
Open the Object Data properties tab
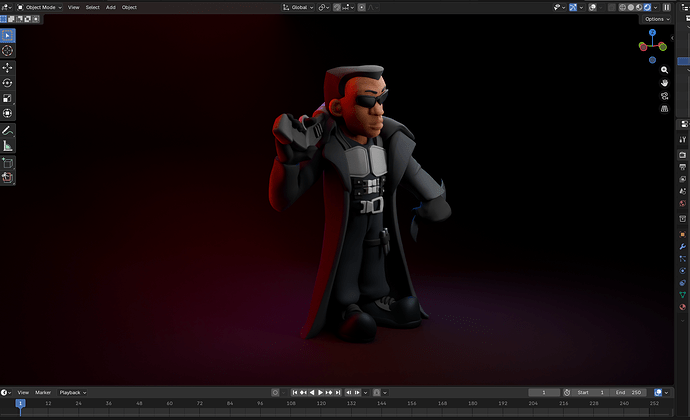(x=683, y=295)
